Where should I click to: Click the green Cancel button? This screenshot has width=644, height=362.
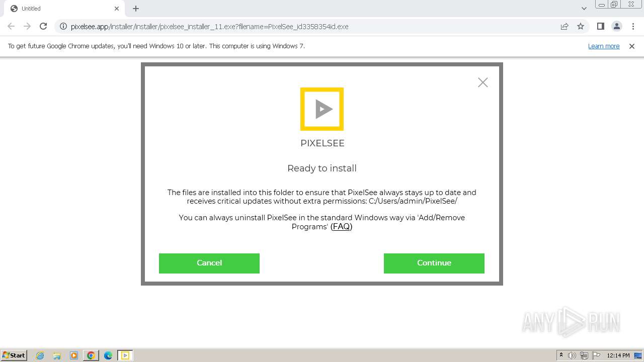pos(209,263)
